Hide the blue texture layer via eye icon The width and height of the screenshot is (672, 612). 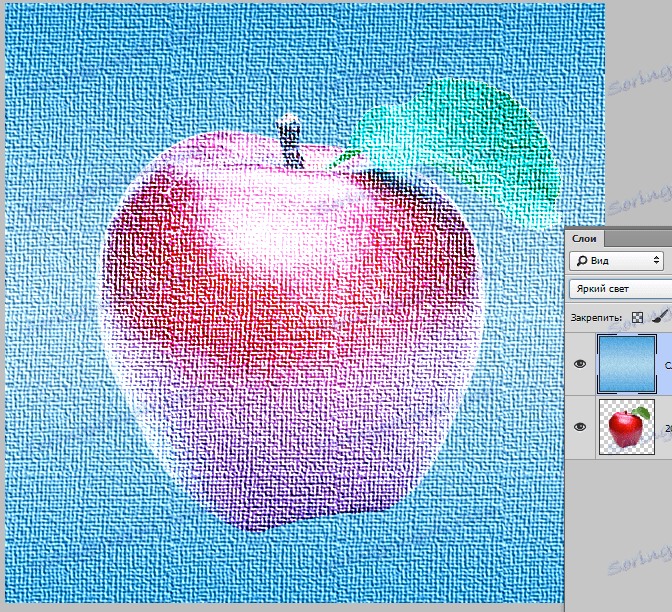(580, 364)
